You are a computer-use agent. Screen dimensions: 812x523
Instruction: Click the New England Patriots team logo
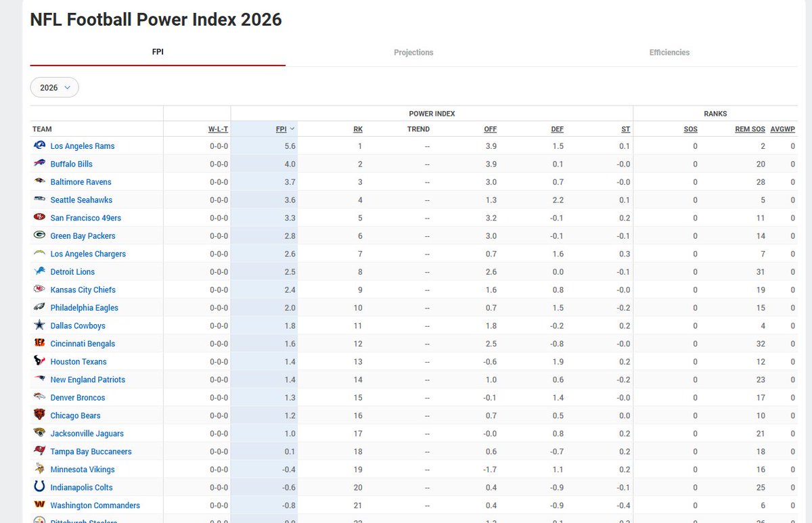click(39, 380)
